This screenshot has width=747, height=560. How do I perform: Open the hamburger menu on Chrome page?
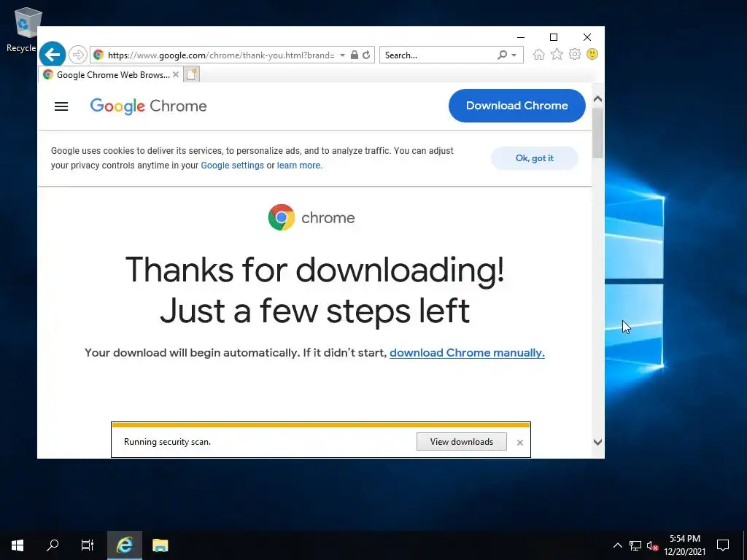click(61, 106)
